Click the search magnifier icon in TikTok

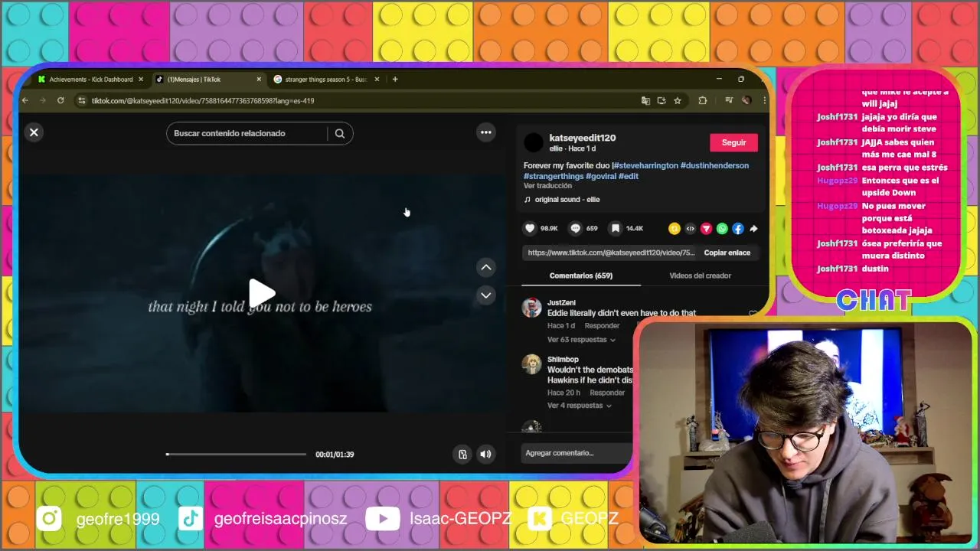pyautogui.click(x=340, y=133)
